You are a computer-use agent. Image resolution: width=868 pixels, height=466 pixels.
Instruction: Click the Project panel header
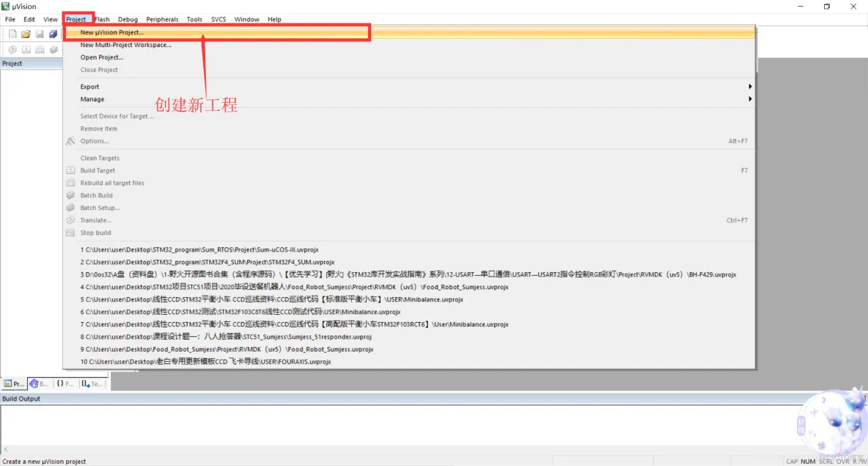(x=31, y=63)
